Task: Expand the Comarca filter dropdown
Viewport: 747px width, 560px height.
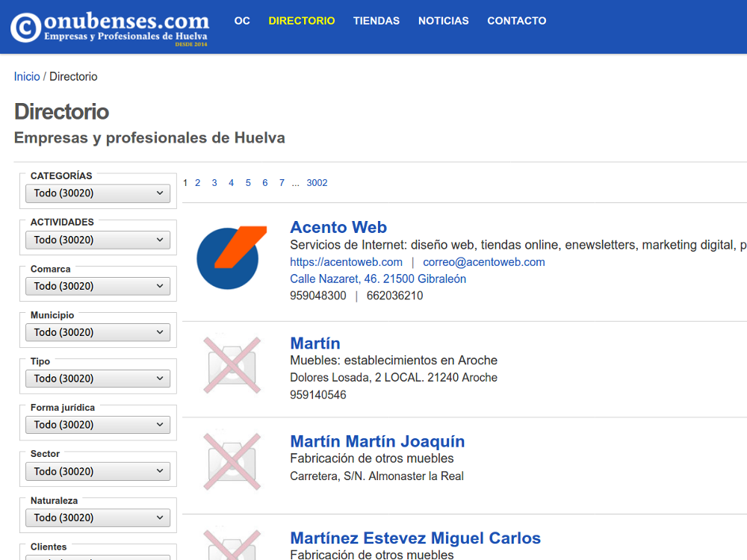Action: coord(98,286)
